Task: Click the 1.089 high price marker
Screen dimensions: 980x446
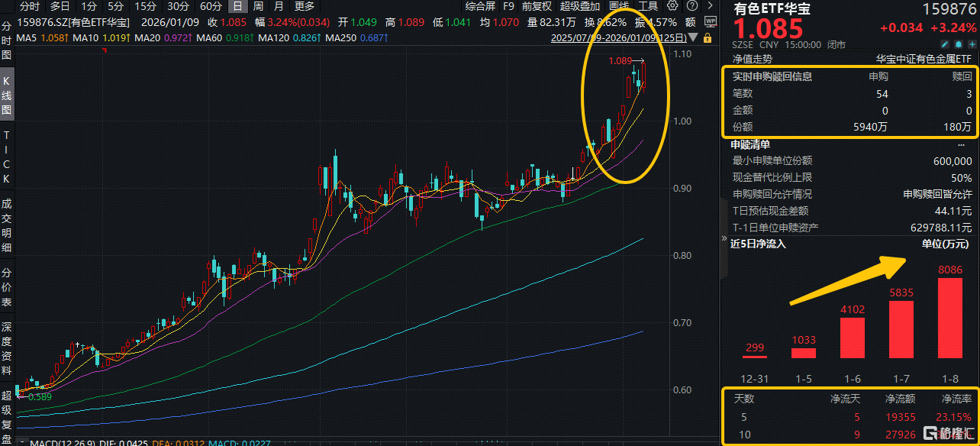Action: click(620, 60)
